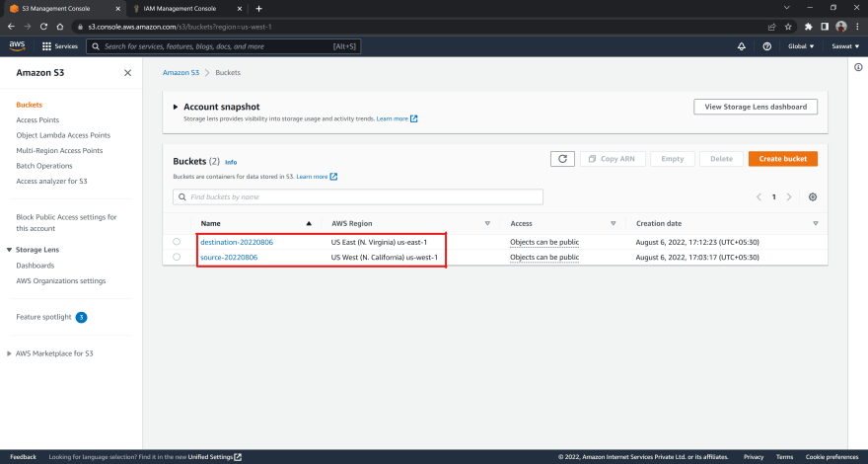Open the source-20220806 bucket link

tap(229, 258)
